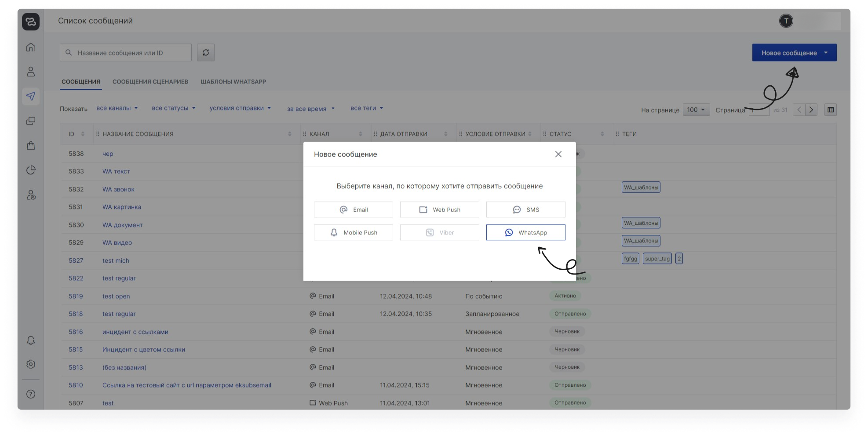Open the (без названия) message

click(124, 367)
